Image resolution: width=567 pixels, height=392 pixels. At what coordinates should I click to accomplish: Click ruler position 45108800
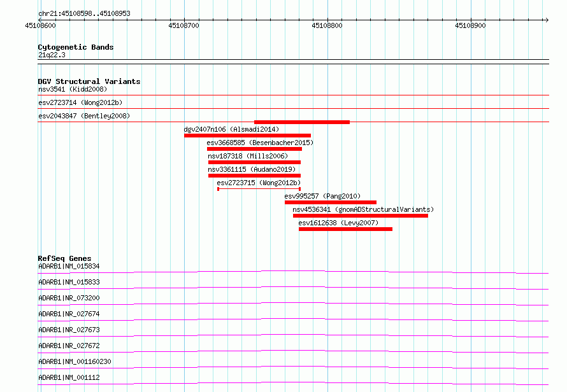327,25
